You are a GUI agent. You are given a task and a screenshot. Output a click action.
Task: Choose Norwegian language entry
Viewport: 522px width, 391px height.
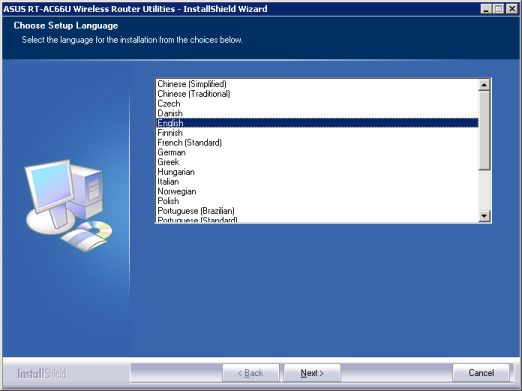pyautogui.click(x=317, y=191)
